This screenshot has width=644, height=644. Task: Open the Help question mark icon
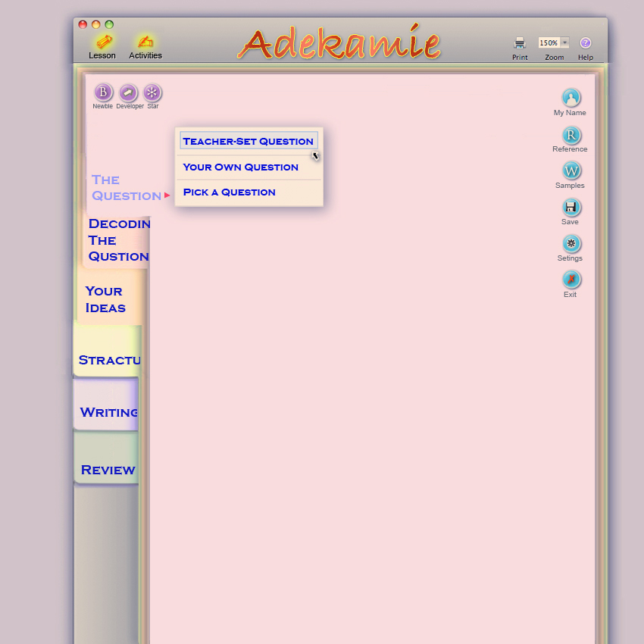point(585,43)
